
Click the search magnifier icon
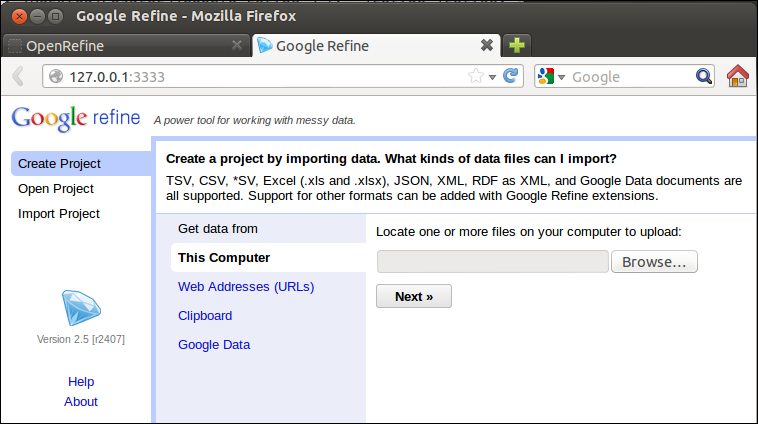pos(703,76)
